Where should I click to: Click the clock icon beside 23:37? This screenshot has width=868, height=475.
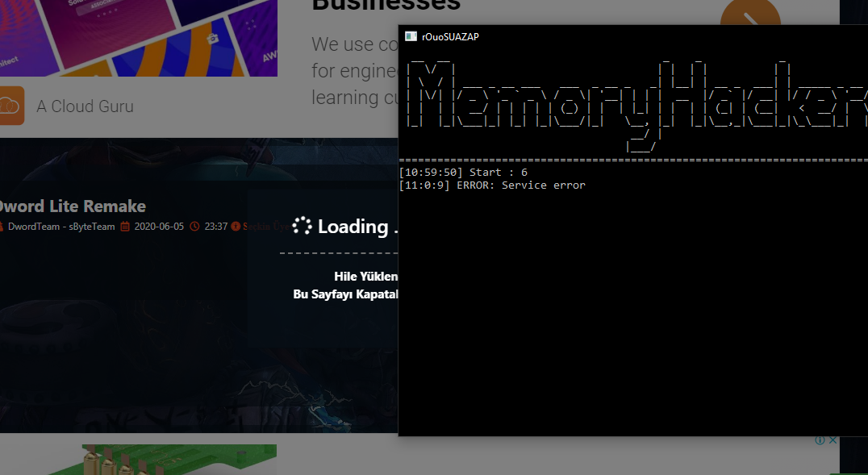coord(194,227)
